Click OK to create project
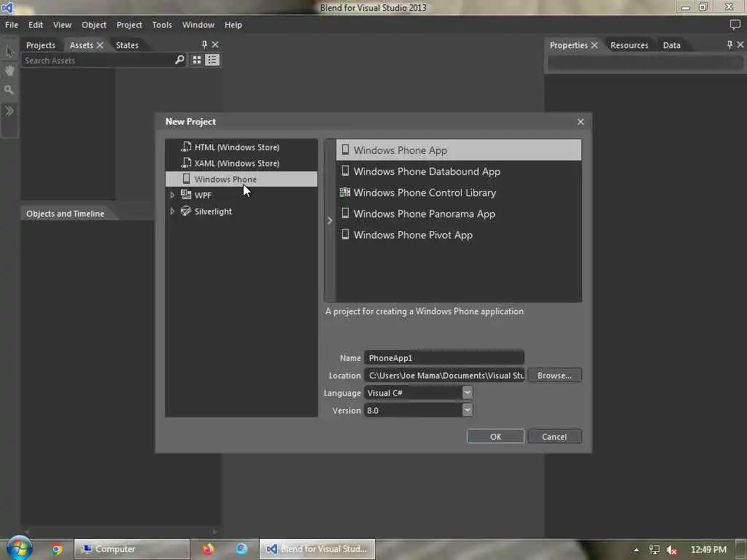Viewport: 747px width, 560px height. coord(495,437)
